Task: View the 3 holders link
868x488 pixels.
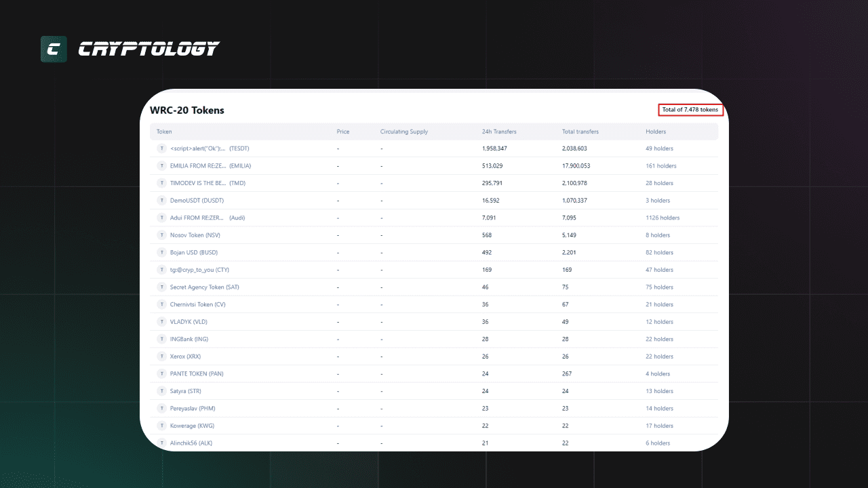Action: tap(658, 201)
